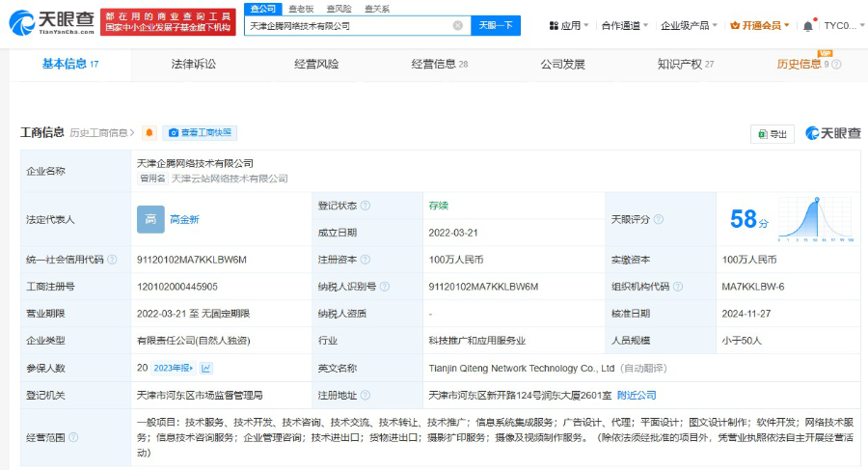The image size is (868, 470).
Task: Click help icon beside 历史信息 tab
Action: click(x=836, y=65)
